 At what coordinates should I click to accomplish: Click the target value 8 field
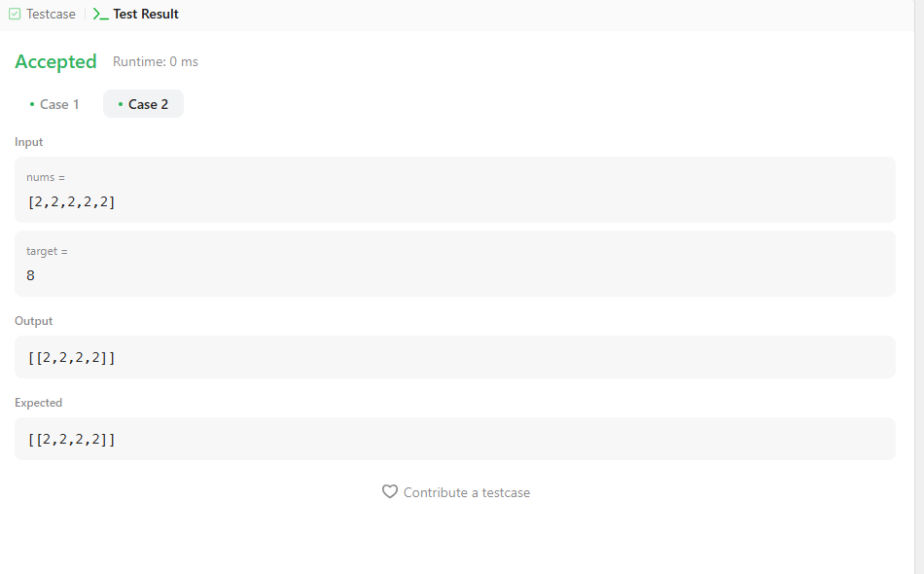click(x=455, y=264)
